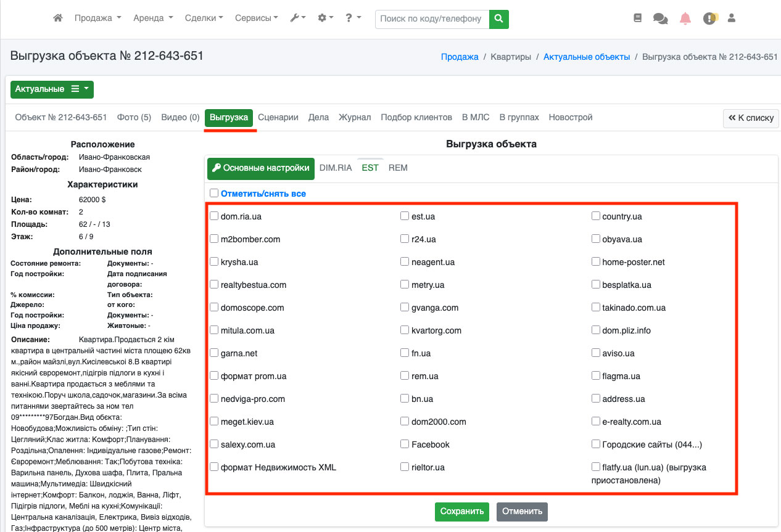Open the user profile icon
This screenshot has width=781, height=532.
(x=732, y=18)
